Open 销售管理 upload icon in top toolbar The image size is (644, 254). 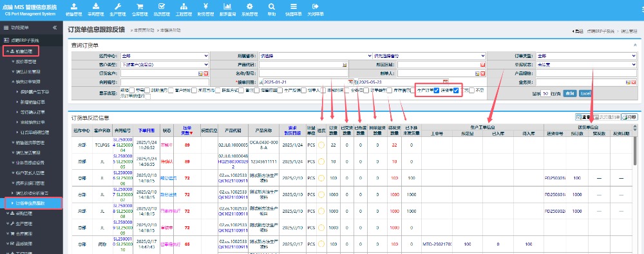click(73, 6)
